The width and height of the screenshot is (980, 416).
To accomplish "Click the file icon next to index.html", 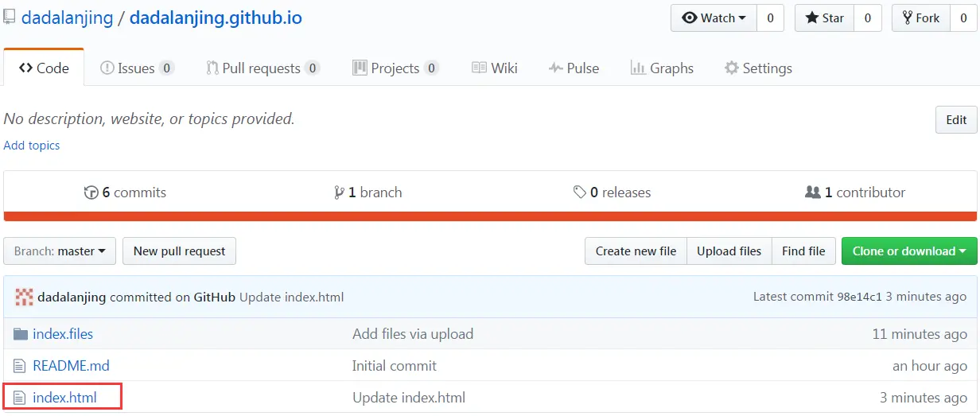I will pos(20,397).
